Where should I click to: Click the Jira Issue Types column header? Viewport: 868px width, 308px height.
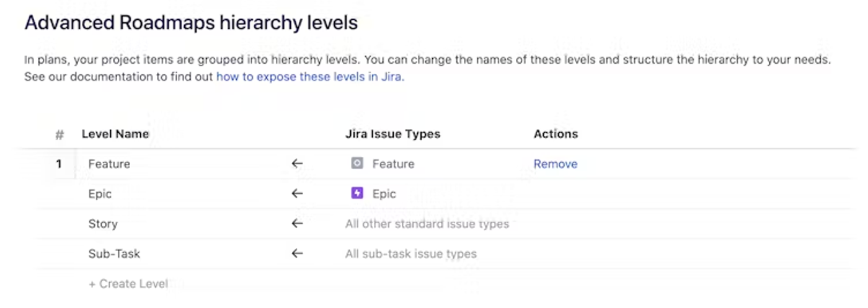[x=392, y=134]
